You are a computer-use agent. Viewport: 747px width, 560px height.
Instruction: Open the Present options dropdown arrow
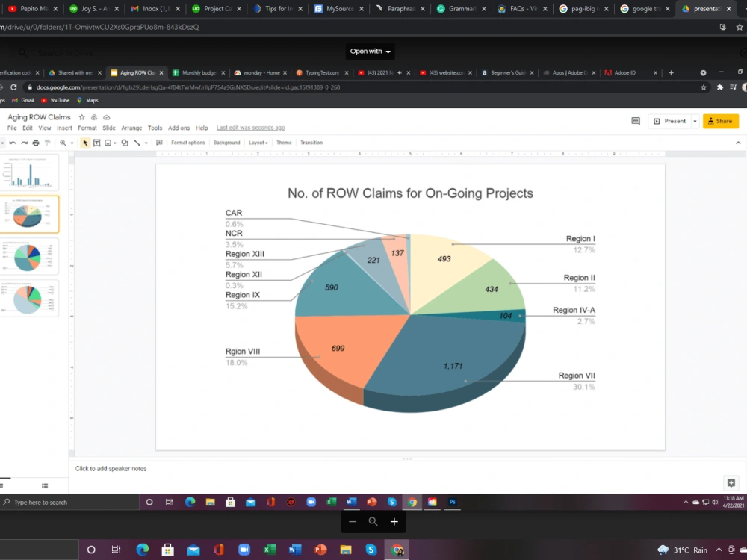pyautogui.click(x=695, y=122)
